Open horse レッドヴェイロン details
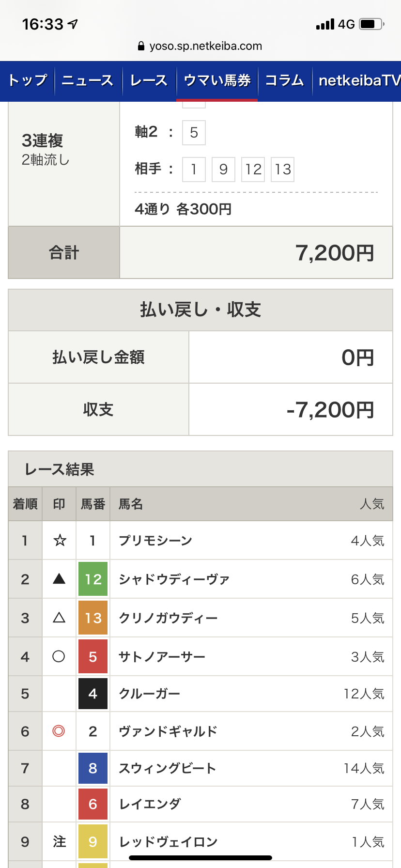401x868 pixels. click(x=169, y=842)
